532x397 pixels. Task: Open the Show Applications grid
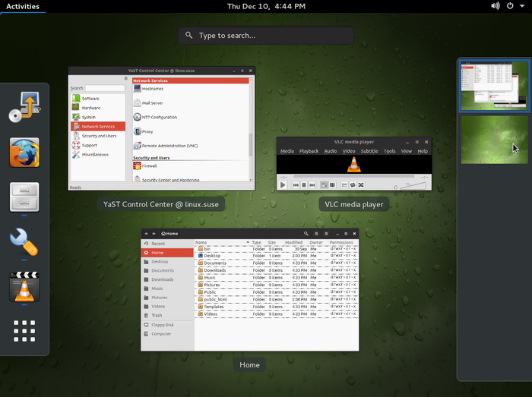pos(24,332)
